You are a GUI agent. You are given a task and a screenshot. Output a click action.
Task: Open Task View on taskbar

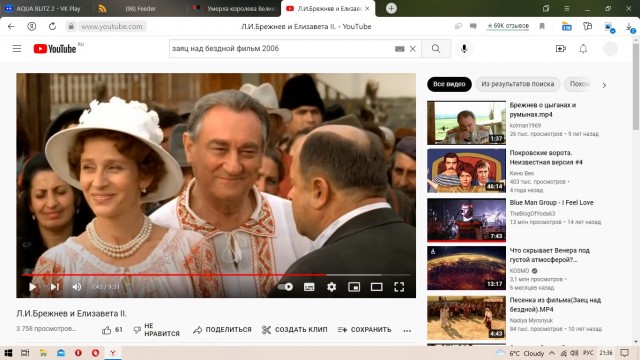click(25, 353)
